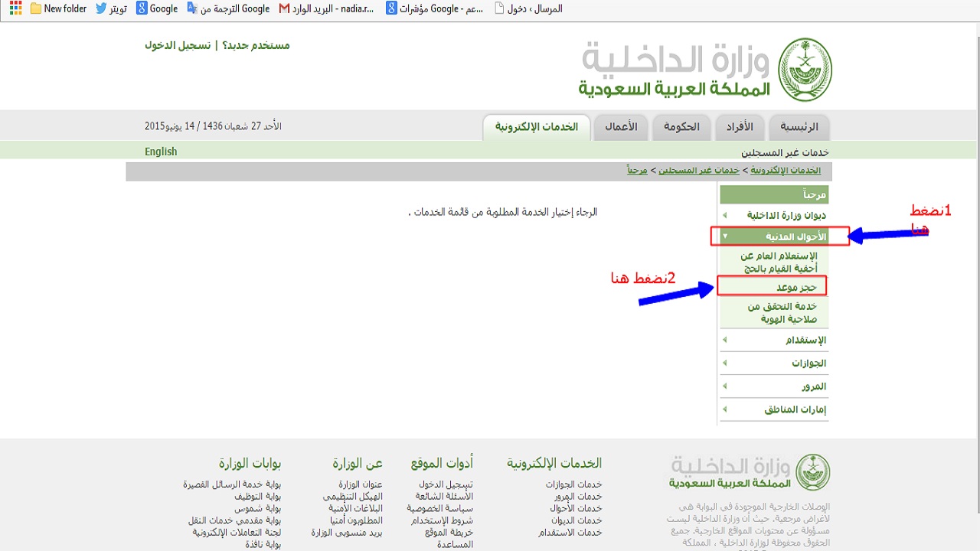
Task: Click breadcrumb link 'مرحباً'
Action: [637, 170]
